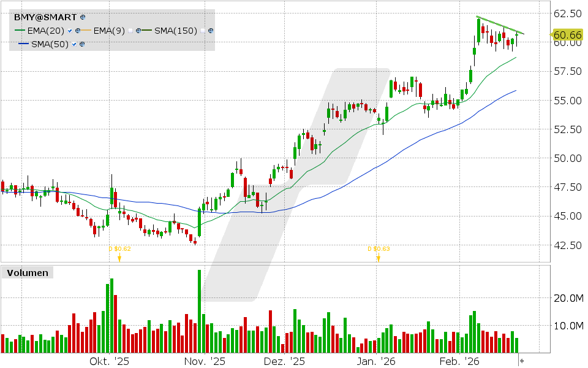Open the EMA(20) configuration gear icon
Image resolution: width=588 pixels, height=368 pixels.
(x=78, y=30)
